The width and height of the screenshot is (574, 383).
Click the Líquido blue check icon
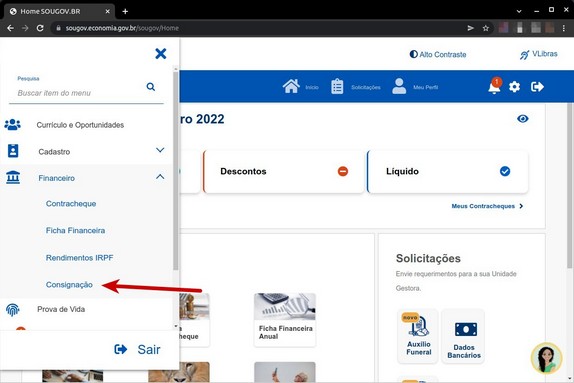click(x=505, y=171)
